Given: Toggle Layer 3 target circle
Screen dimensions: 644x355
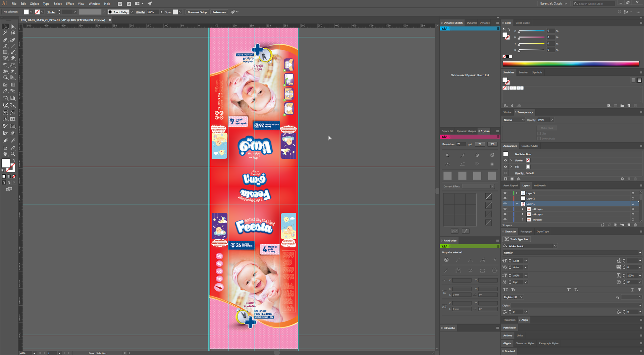Looking at the screenshot, I should tap(633, 193).
